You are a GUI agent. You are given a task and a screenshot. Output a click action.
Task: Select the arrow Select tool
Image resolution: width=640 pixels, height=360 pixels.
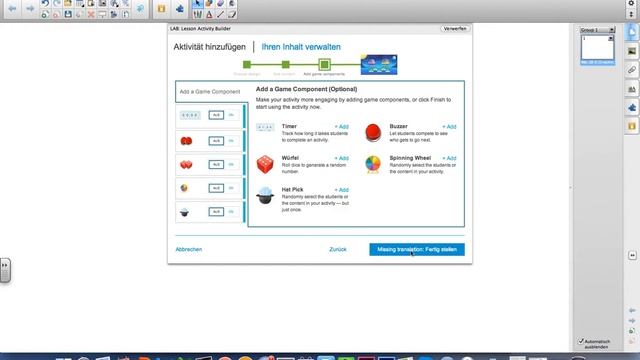[198, 4]
